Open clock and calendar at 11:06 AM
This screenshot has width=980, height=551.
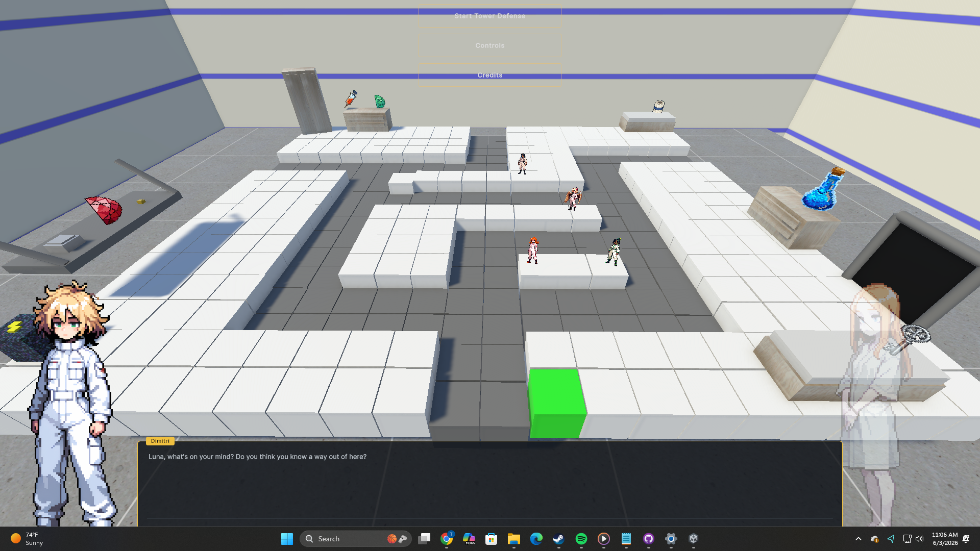[945, 539]
